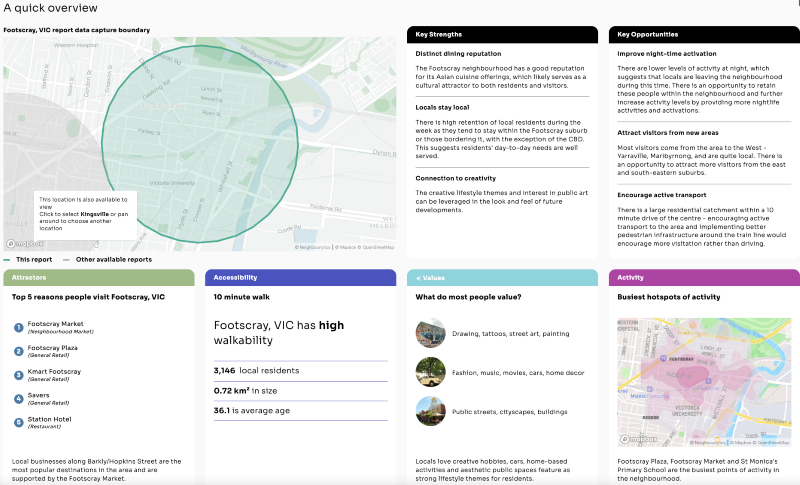Open the street art mural thumbnail
Screen dimensions: 800x485
pyautogui.click(x=430, y=333)
